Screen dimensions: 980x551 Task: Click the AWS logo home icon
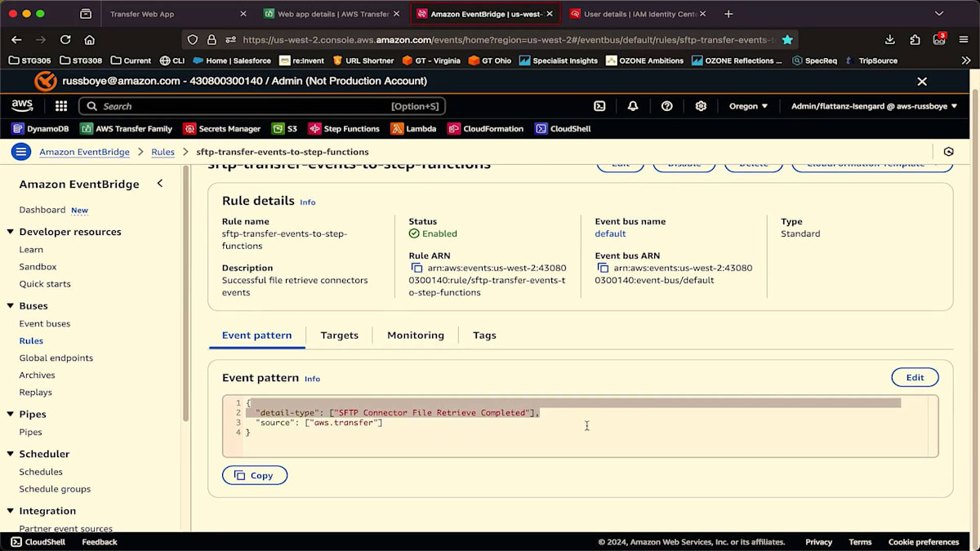(22, 106)
